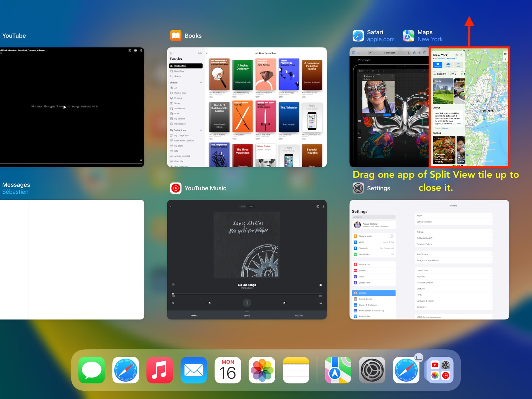
Task: Like Gia Ena Tango with thumbs up
Action: [321, 285]
